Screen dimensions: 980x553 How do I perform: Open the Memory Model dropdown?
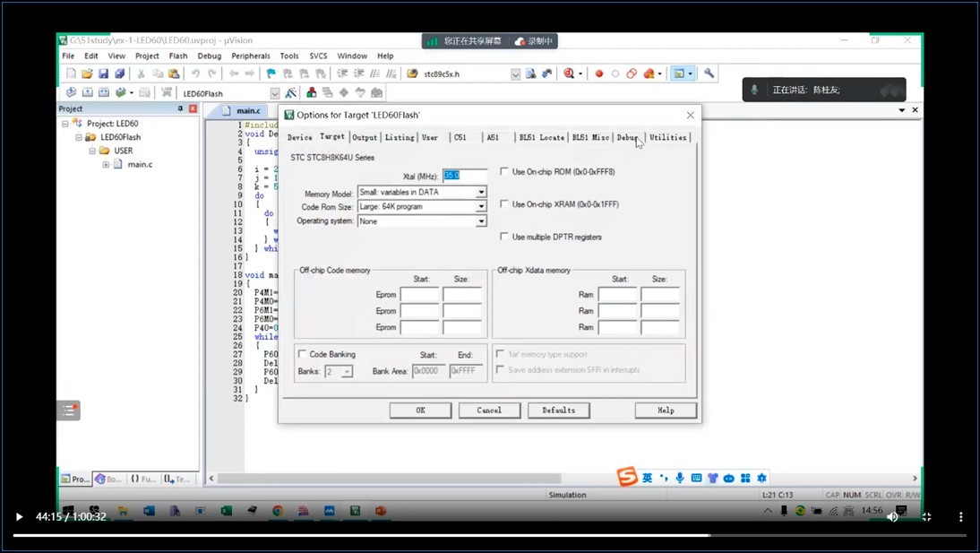tap(480, 192)
